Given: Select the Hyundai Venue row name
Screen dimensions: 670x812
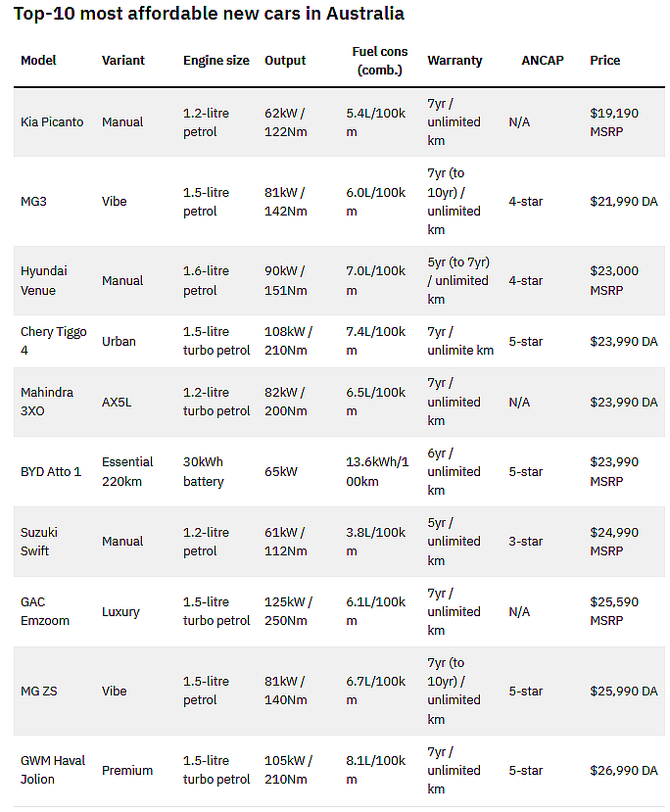Looking at the screenshot, I should point(44,281).
